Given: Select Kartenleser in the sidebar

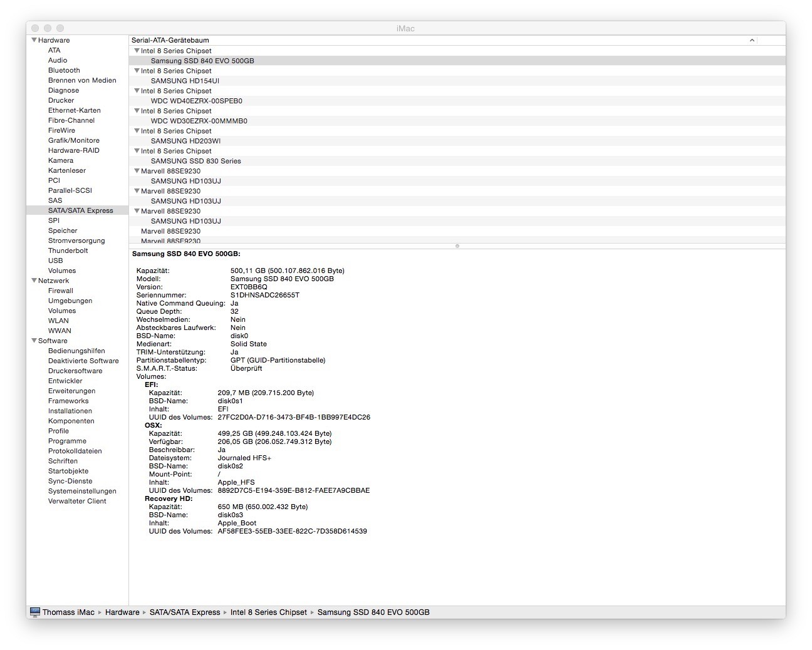Looking at the screenshot, I should click(67, 170).
